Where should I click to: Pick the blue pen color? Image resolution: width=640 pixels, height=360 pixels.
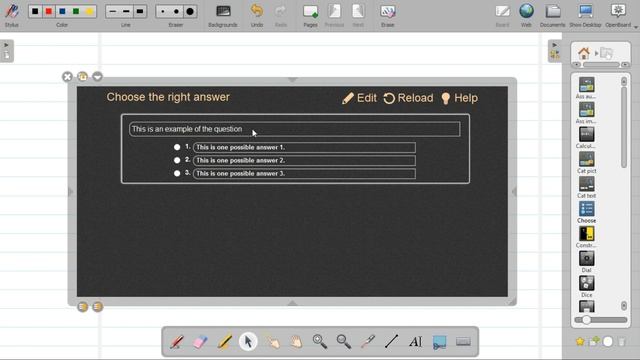tap(62, 11)
